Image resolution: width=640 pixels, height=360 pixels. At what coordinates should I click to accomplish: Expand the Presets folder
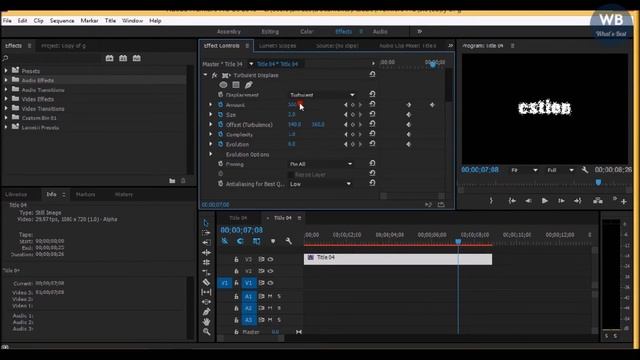(x=6, y=71)
